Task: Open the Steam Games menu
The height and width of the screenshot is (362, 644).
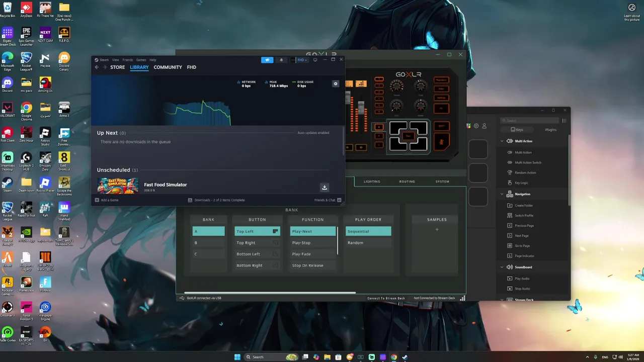Action: [x=141, y=60]
